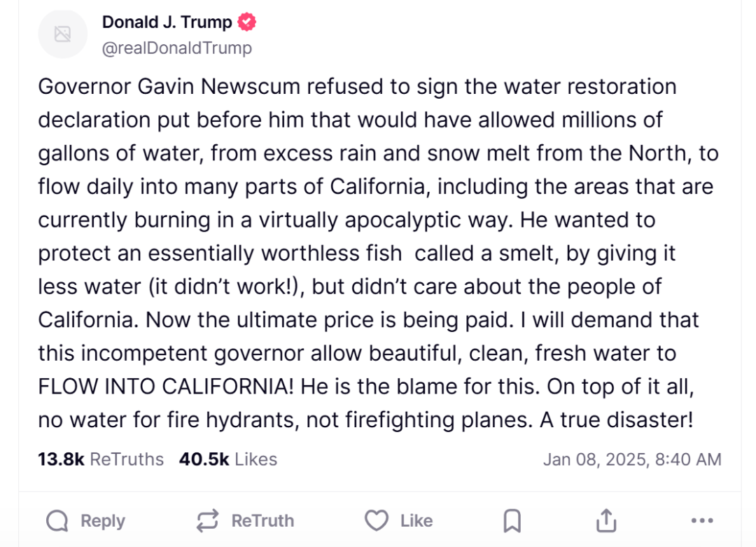The width and height of the screenshot is (756, 547).
Task: Click the words FLOW INTO CALIFORNIA
Action: pos(165,387)
